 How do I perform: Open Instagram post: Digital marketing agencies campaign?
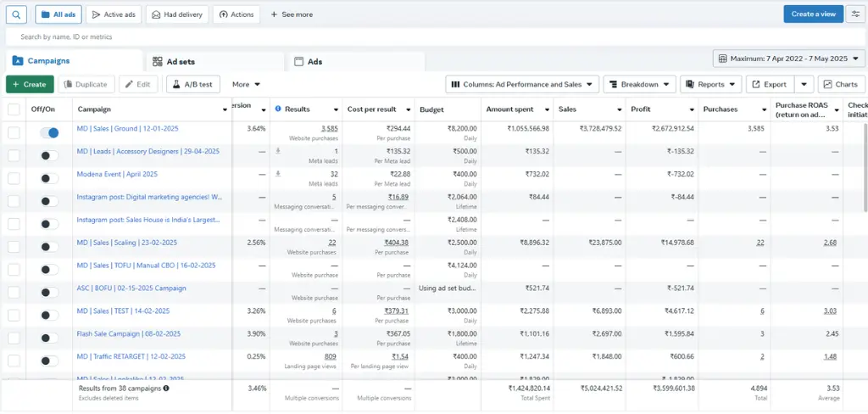pos(149,197)
